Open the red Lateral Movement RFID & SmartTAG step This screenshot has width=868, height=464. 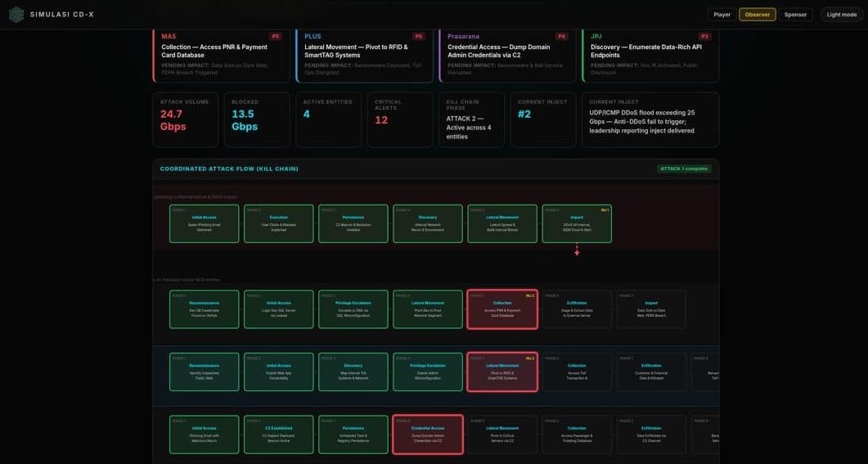click(502, 372)
